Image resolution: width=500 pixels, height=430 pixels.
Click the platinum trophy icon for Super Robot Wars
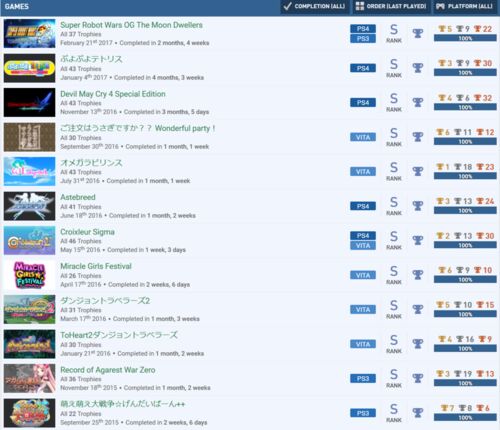click(x=418, y=33)
